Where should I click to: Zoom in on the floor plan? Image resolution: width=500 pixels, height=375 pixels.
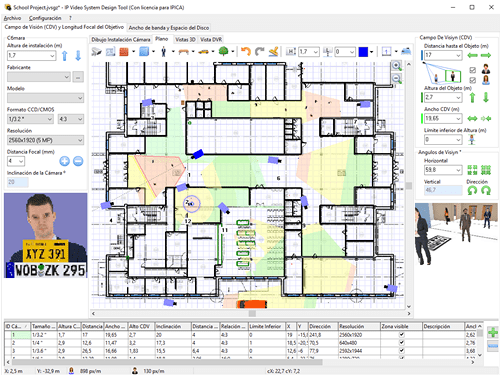click(x=397, y=66)
